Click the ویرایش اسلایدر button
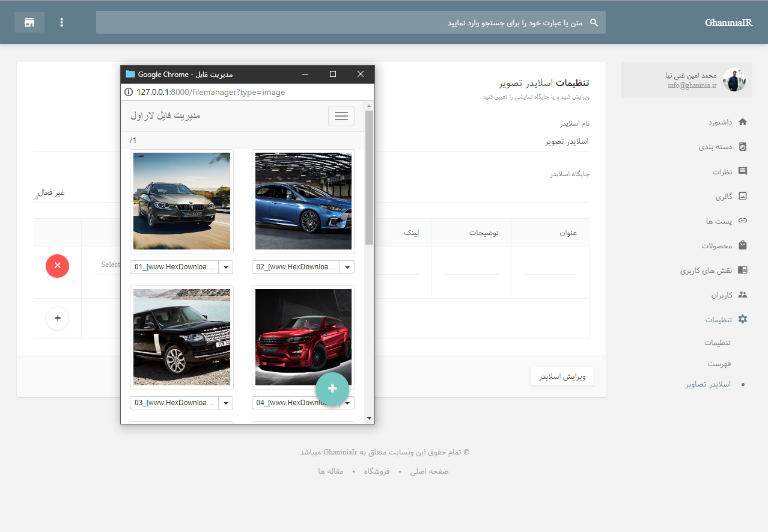Image resolution: width=768 pixels, height=532 pixels. [x=562, y=376]
